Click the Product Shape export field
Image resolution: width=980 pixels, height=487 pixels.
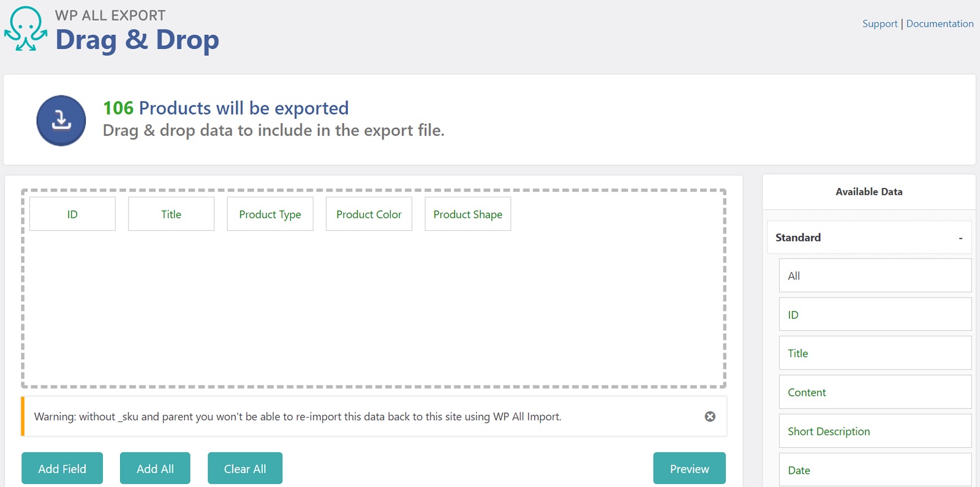coord(468,214)
